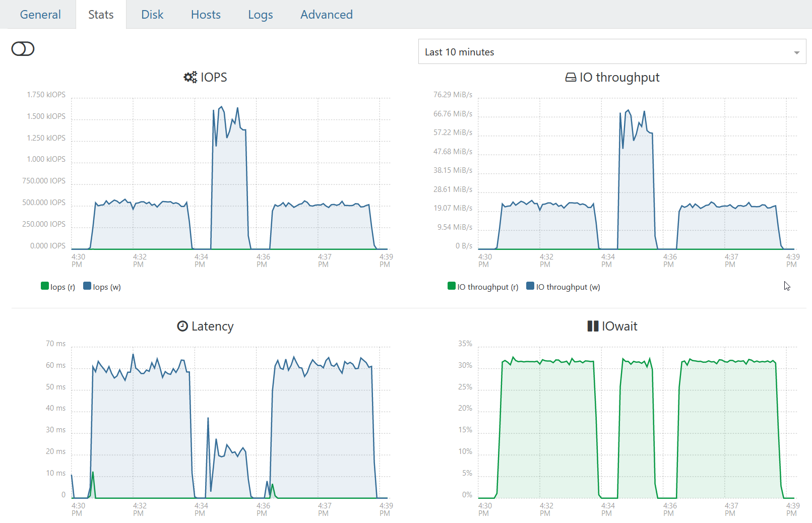Click the green square for Iops (r)

tap(44, 286)
